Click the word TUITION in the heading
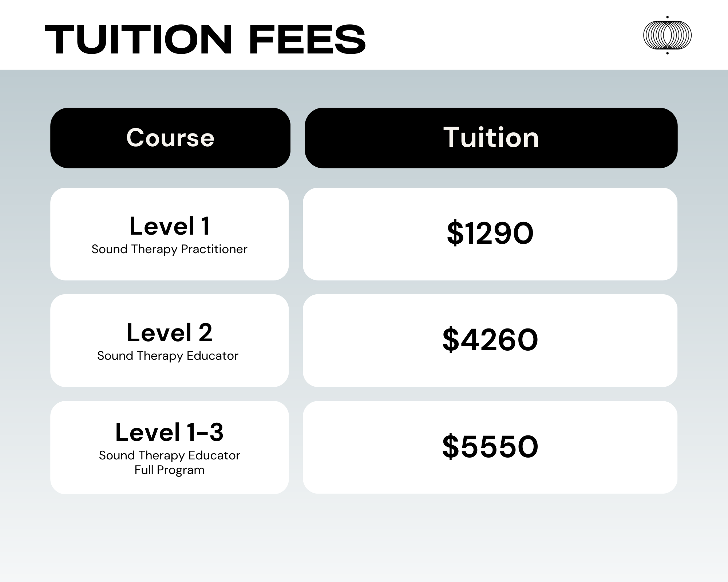The height and width of the screenshot is (582, 728). (139, 40)
